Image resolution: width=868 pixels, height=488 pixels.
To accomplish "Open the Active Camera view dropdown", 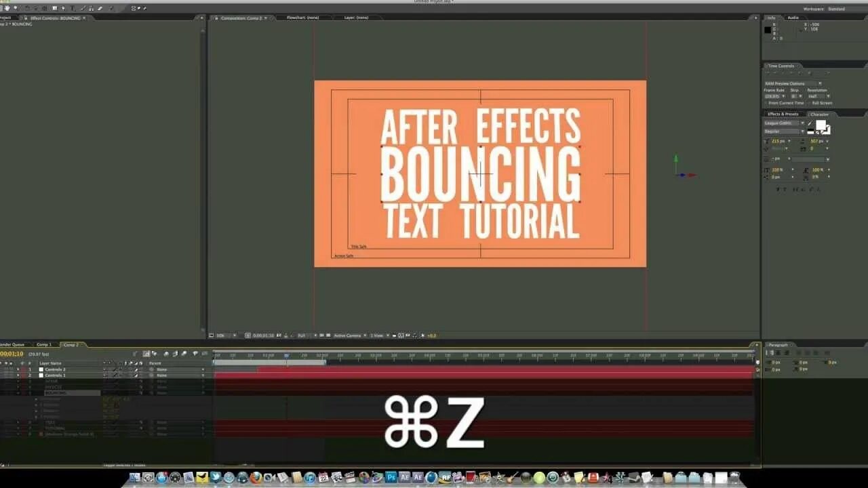I will [350, 335].
